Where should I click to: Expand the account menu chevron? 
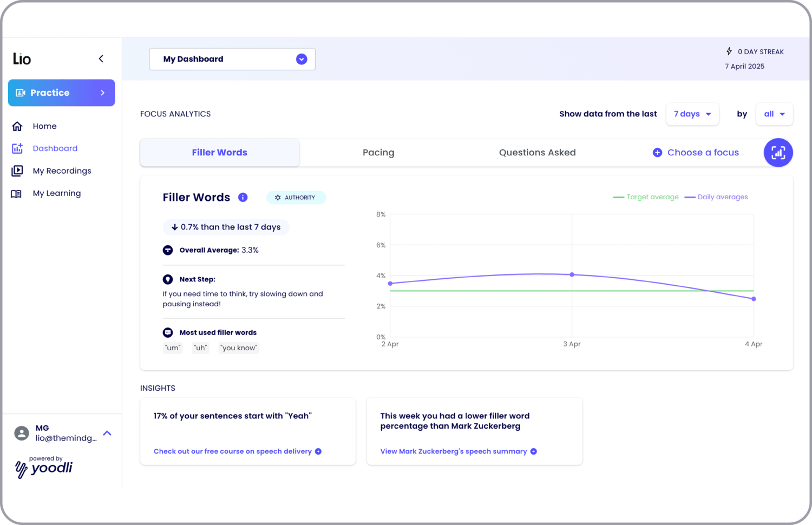[x=107, y=433]
